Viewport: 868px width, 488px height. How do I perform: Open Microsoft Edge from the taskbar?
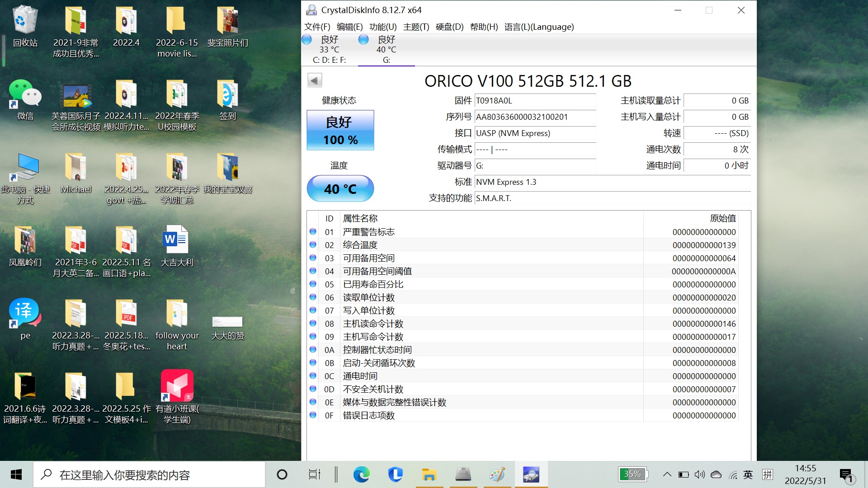(361, 474)
